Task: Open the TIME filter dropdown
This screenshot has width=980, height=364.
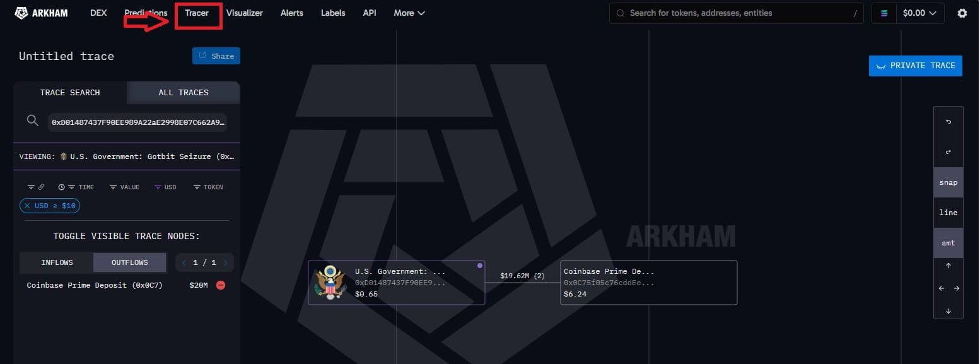Action: click(x=76, y=187)
